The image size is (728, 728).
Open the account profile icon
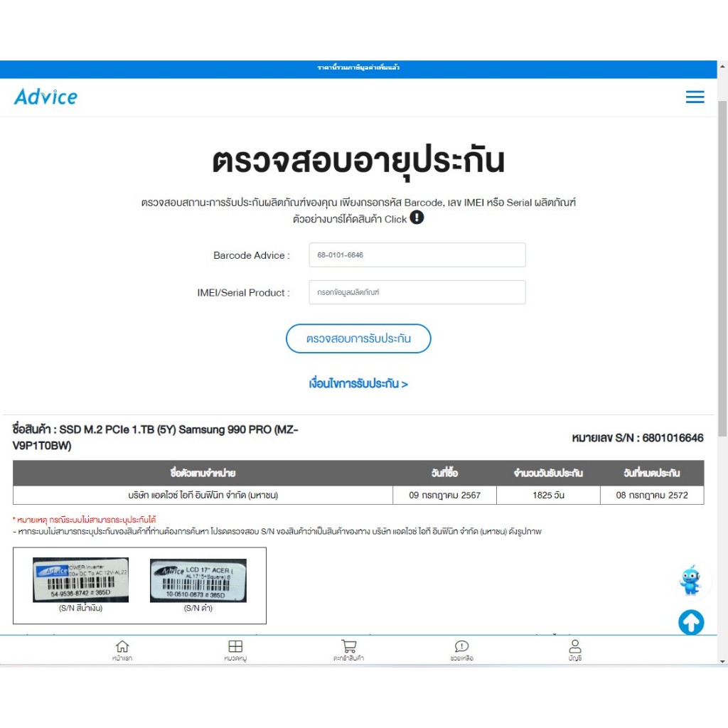pos(575,650)
